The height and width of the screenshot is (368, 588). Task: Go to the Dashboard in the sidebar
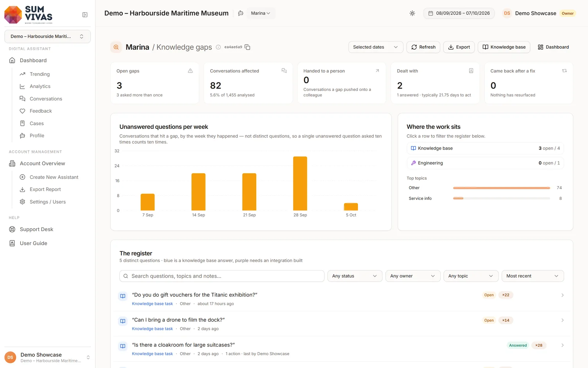(x=33, y=60)
